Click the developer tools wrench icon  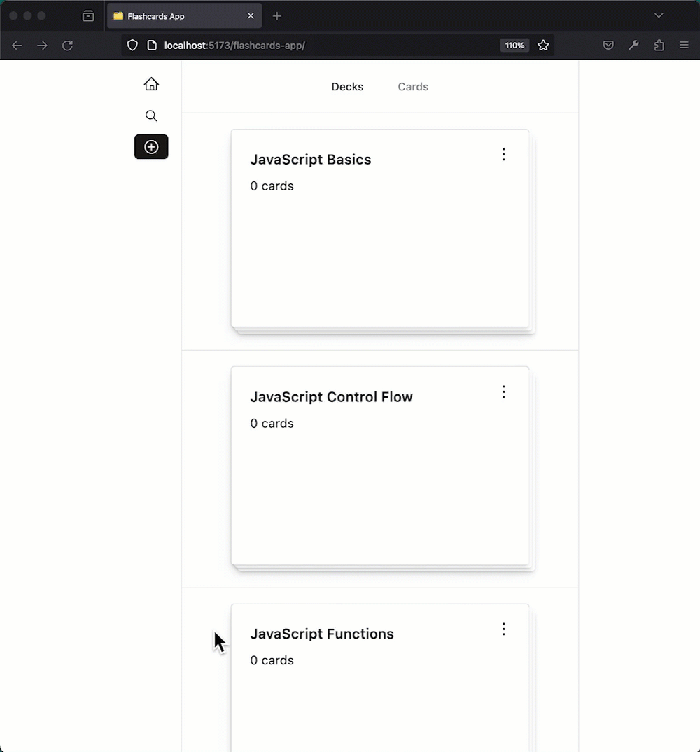(x=633, y=45)
